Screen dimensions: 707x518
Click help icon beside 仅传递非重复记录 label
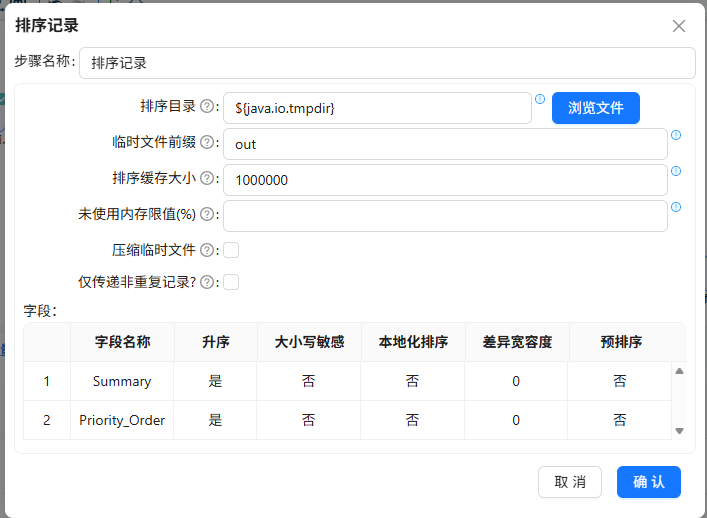tap(207, 282)
